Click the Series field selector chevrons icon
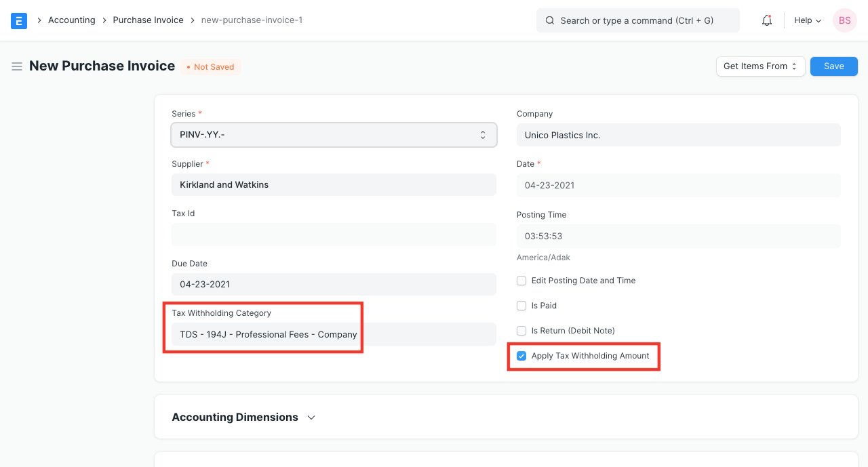Screen dimensions: 868x467 tap(484, 135)
